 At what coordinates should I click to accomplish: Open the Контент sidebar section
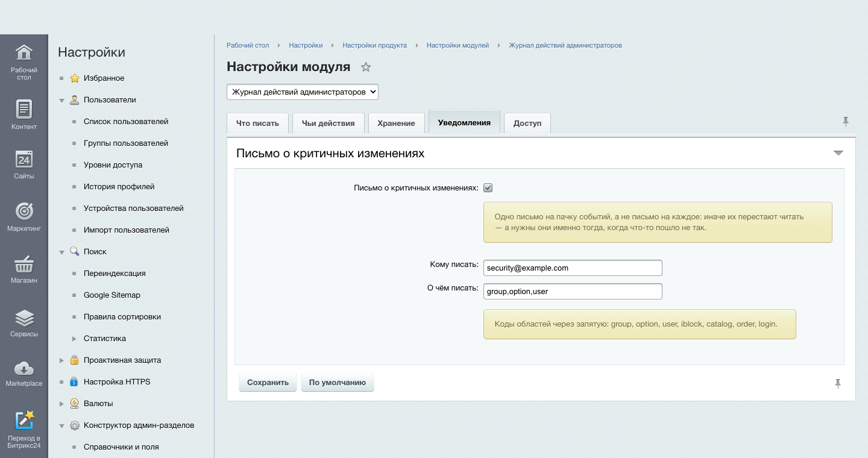24,114
